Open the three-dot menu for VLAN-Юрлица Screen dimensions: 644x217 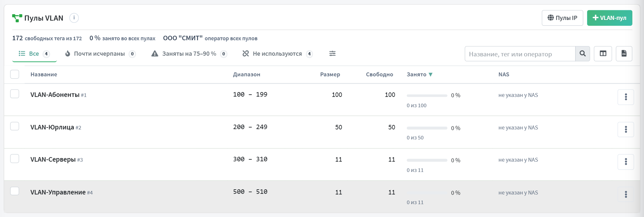[x=626, y=129]
